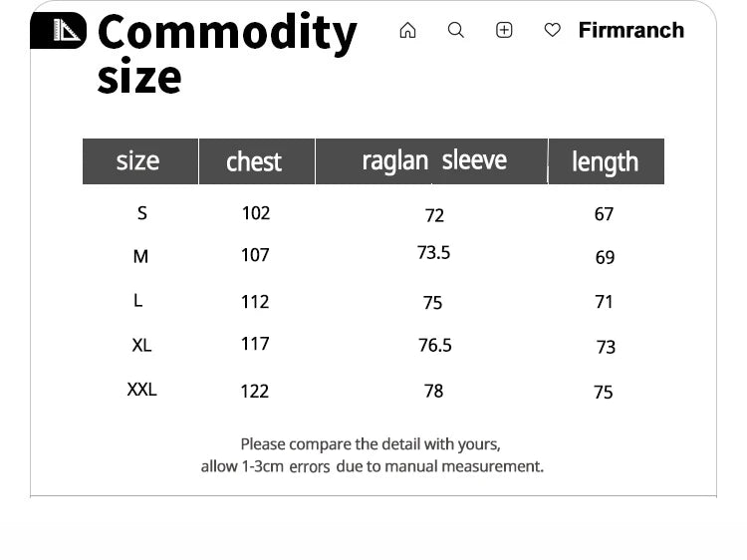The image size is (747, 560).
Task: Click raglan sleeve value 73.5
Action: (433, 253)
